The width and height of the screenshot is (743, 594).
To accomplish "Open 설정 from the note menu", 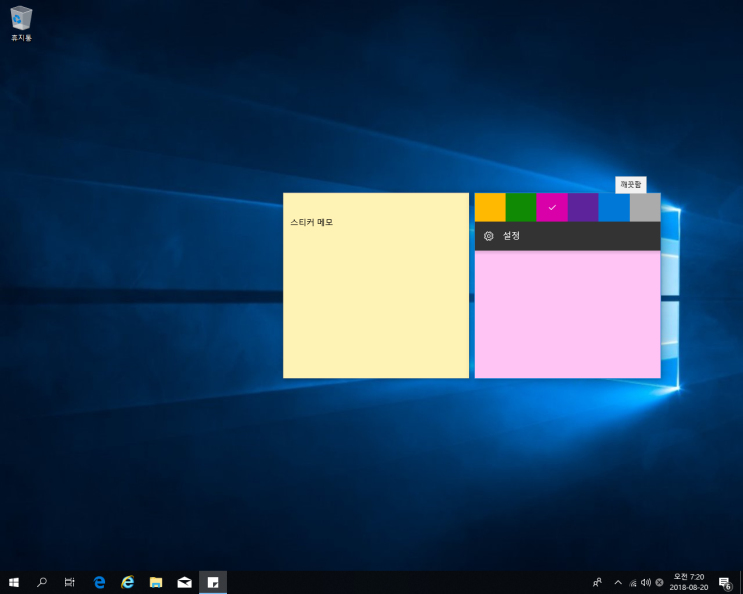I will (510, 236).
